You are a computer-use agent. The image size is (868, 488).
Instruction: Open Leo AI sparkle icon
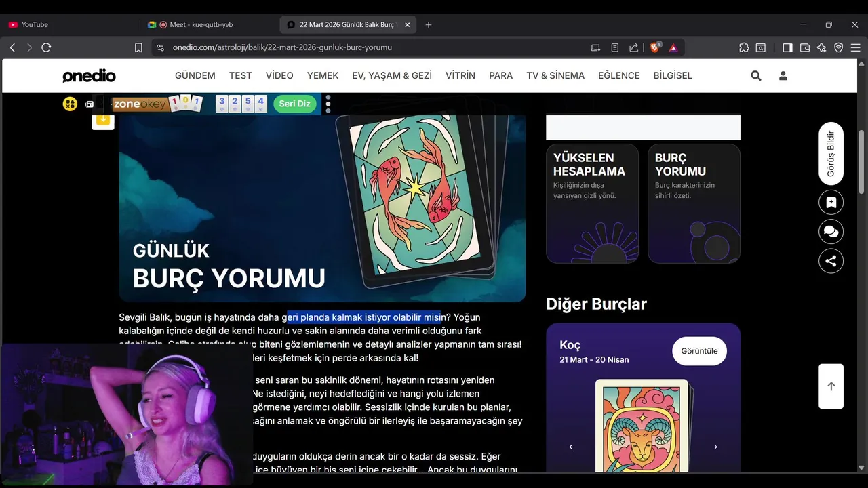(822, 47)
